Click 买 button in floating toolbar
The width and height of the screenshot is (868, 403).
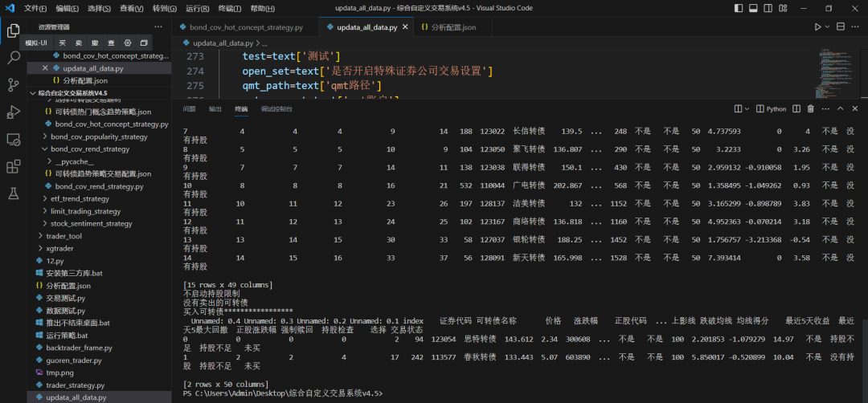pos(63,43)
